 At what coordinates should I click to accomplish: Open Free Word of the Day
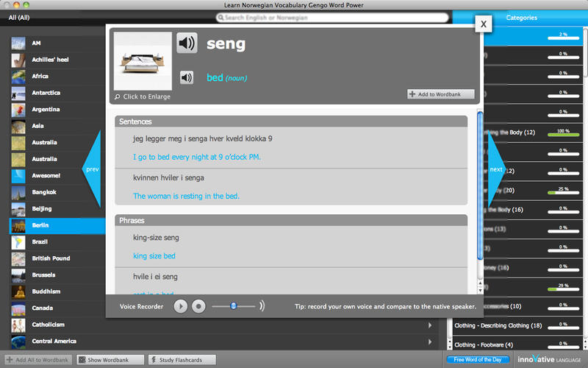coord(478,359)
